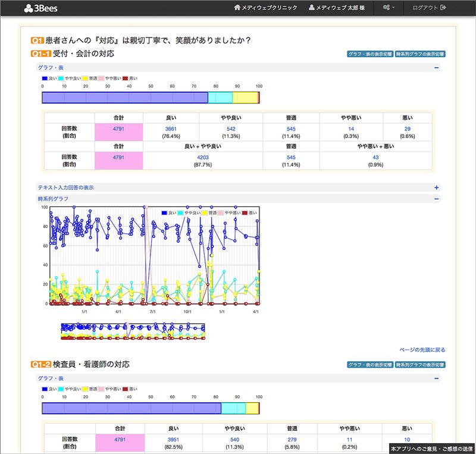Toggle Q1-2 時系列グラフの表示切替 button
The image size is (476, 454).
420,365
